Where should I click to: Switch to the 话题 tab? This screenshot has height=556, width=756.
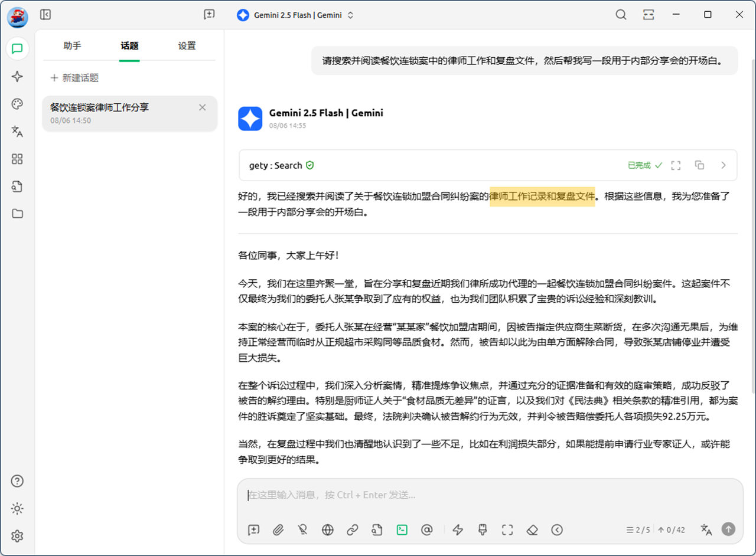click(129, 45)
